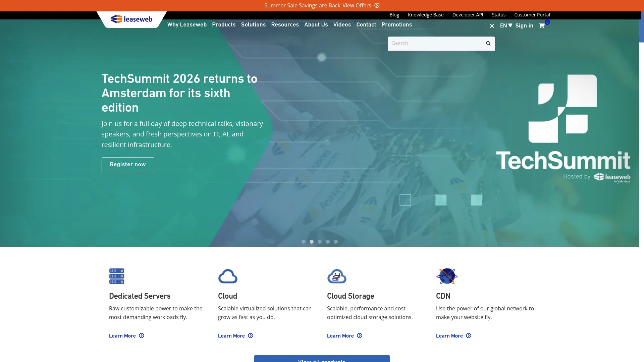Screen dimensions: 644x362
Task: Click the CDN globe icon
Action: (447, 276)
